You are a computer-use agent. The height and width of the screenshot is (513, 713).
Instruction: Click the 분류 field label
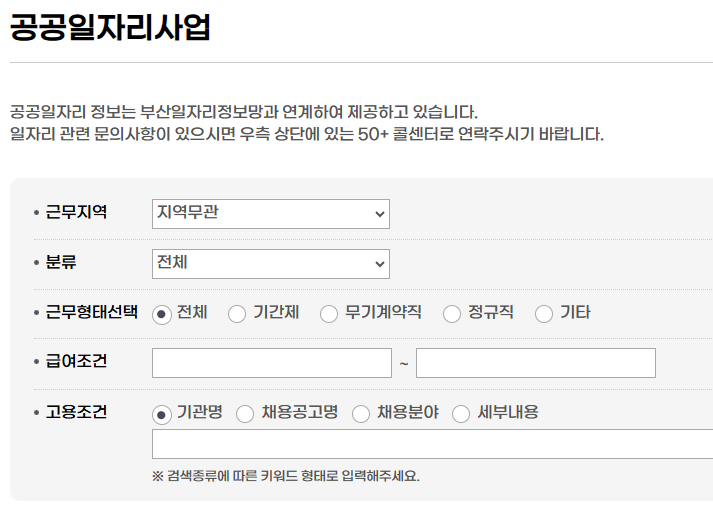(x=61, y=262)
